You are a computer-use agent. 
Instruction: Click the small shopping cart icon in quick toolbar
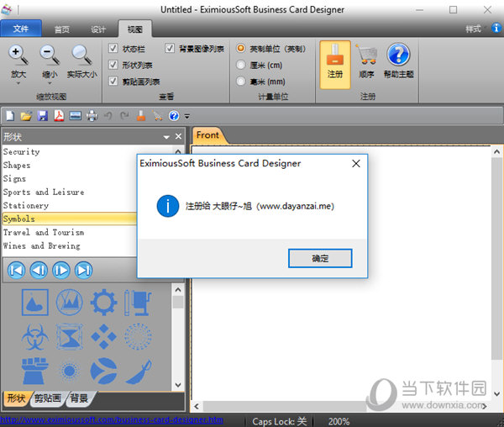158,116
